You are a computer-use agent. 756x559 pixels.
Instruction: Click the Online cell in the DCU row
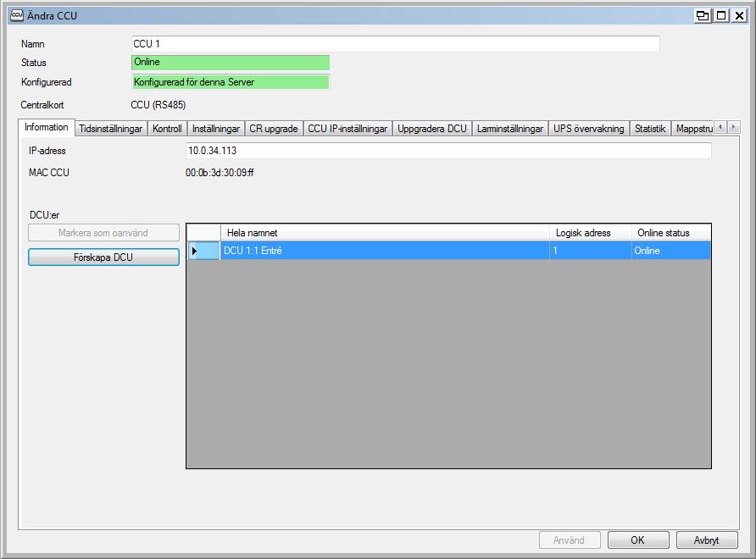pyautogui.click(x=671, y=251)
